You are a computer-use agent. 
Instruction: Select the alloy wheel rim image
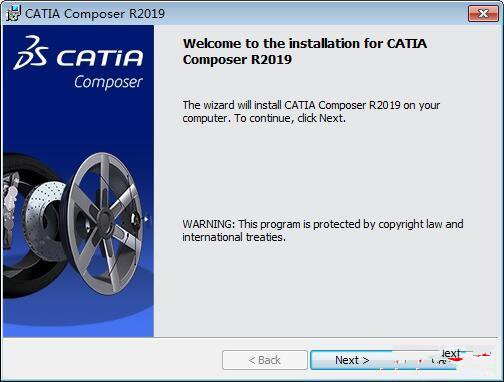point(105,223)
